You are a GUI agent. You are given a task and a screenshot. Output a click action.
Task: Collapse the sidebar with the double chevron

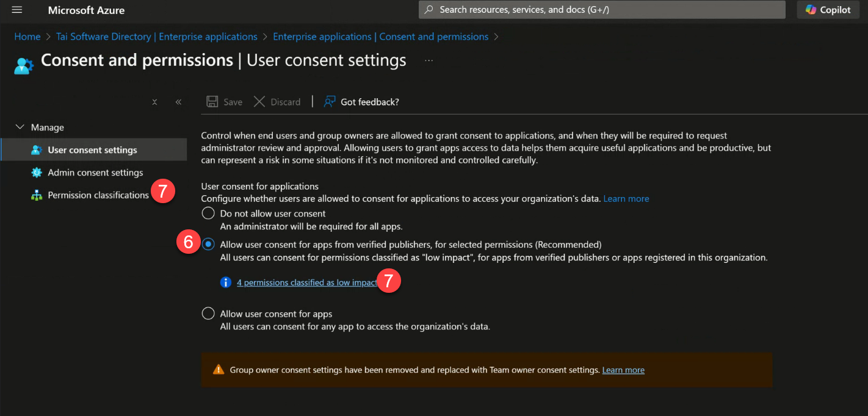click(x=178, y=102)
